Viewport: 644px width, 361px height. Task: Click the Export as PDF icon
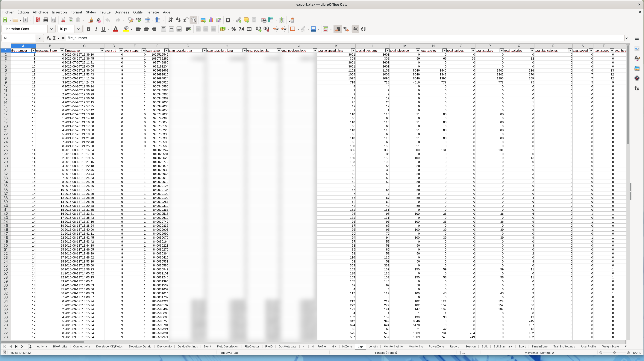pyautogui.click(x=38, y=20)
